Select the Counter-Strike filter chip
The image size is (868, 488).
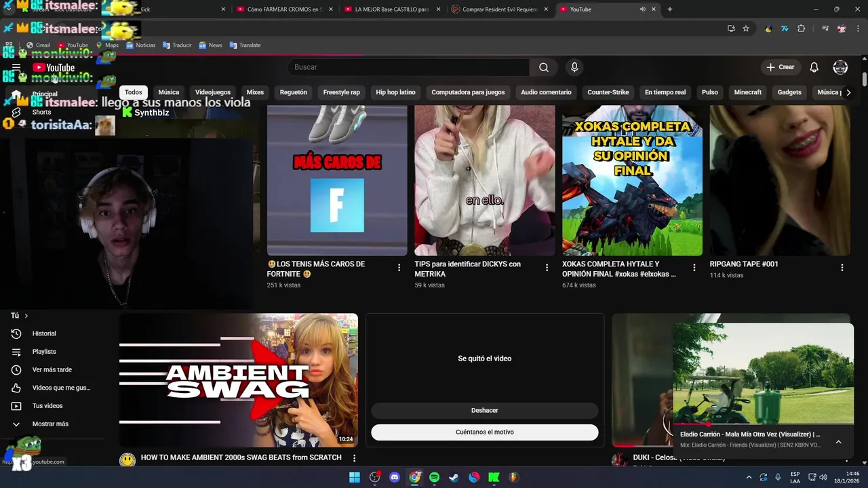(x=608, y=92)
